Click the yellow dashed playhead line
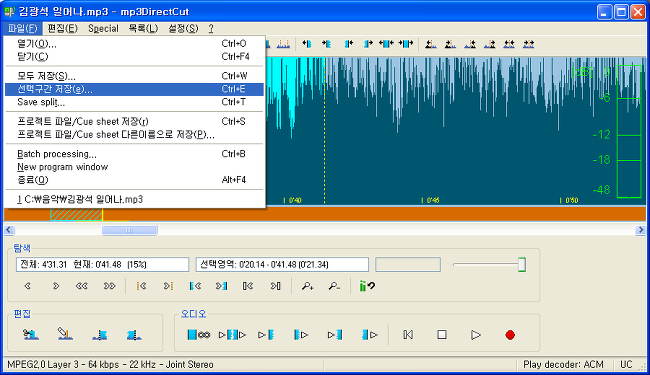The image size is (650, 375). 324,131
